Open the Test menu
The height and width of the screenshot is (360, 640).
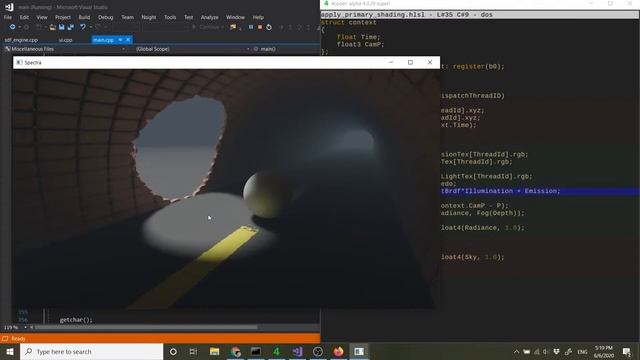189,17
